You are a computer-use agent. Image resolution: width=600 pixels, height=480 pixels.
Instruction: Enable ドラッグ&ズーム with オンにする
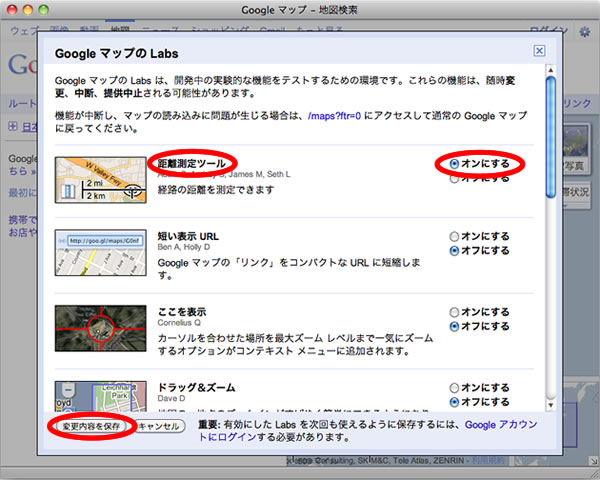[454, 388]
